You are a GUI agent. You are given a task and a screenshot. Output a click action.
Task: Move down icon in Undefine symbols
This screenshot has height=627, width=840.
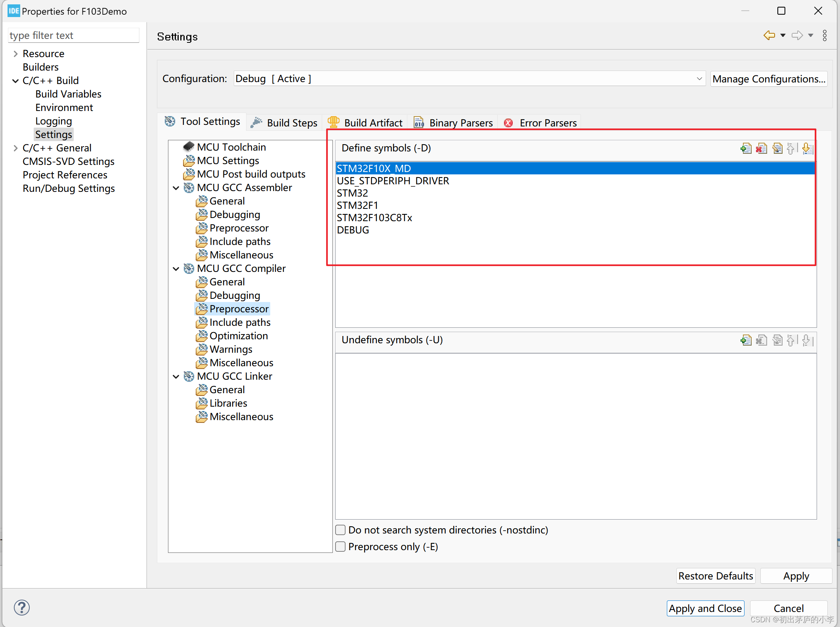click(807, 340)
